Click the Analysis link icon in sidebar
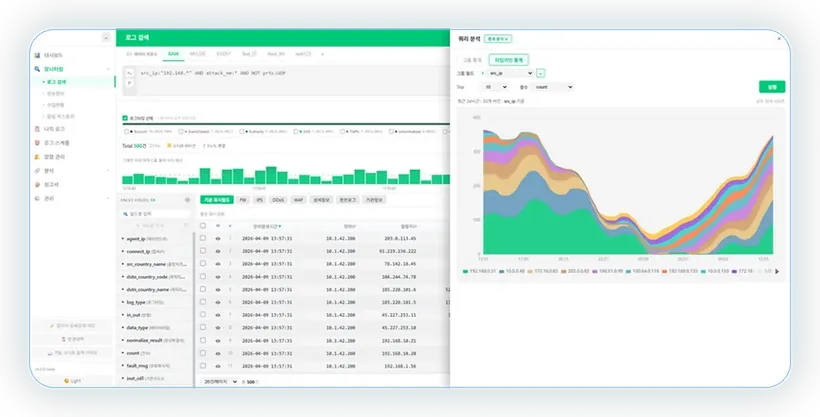Viewport: 820px width, 417px height. [x=37, y=171]
